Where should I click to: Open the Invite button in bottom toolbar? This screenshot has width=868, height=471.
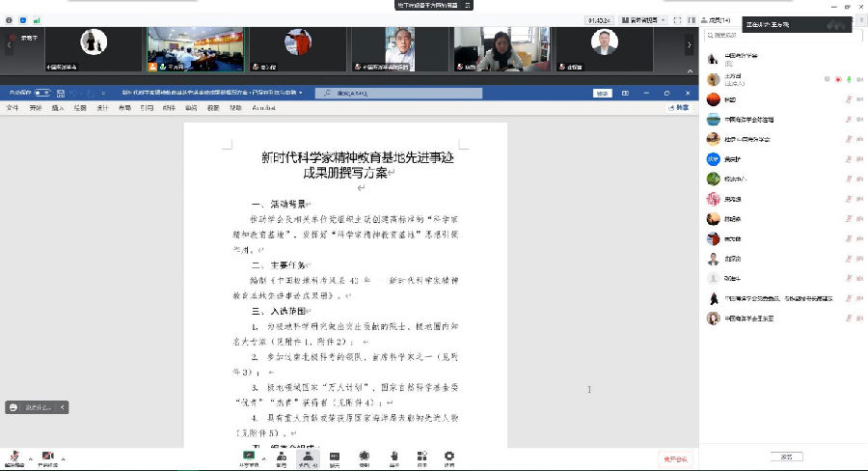pyautogui.click(x=282, y=457)
